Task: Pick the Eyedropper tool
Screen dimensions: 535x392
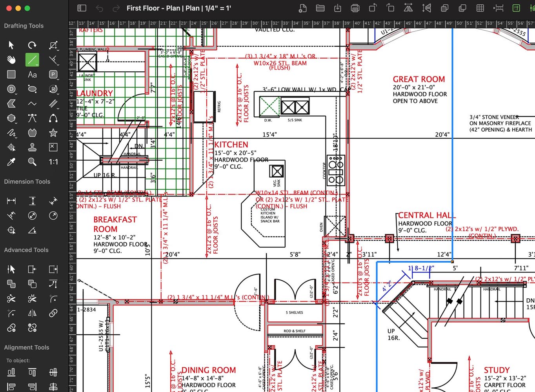Action: pos(11,162)
